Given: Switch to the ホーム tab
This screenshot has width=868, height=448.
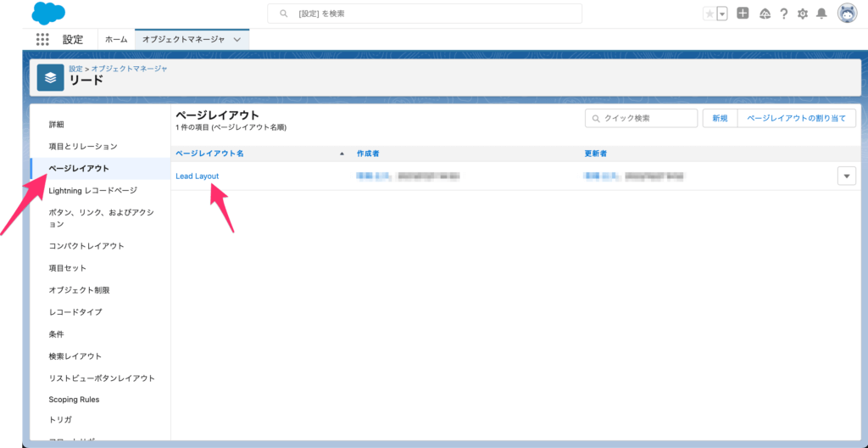Looking at the screenshot, I should 116,39.
